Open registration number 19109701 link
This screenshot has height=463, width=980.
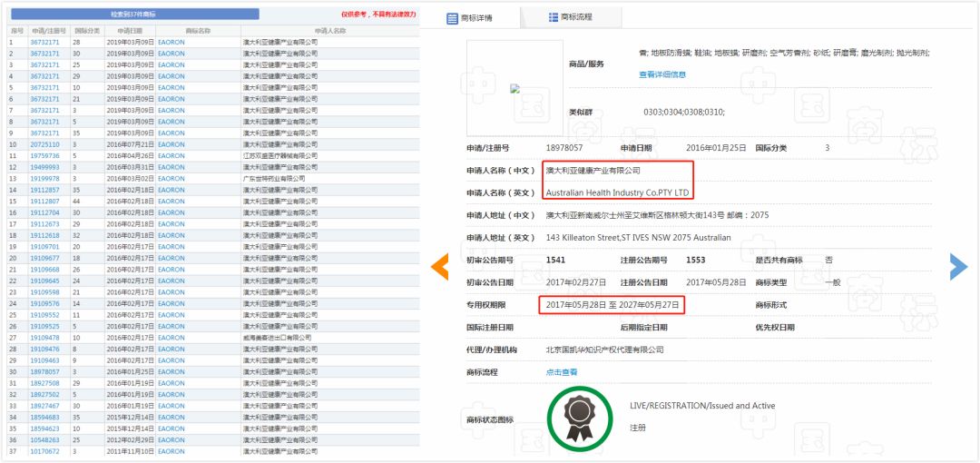(x=44, y=247)
